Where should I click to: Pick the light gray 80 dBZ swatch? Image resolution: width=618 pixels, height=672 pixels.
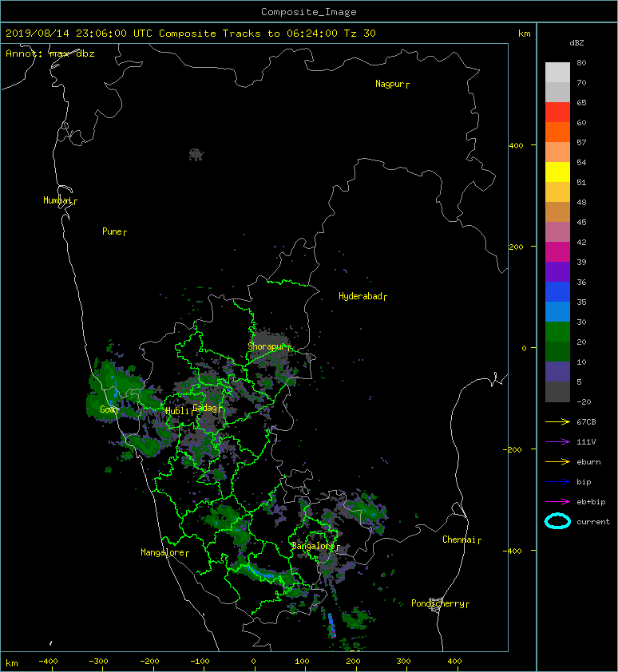click(557, 72)
